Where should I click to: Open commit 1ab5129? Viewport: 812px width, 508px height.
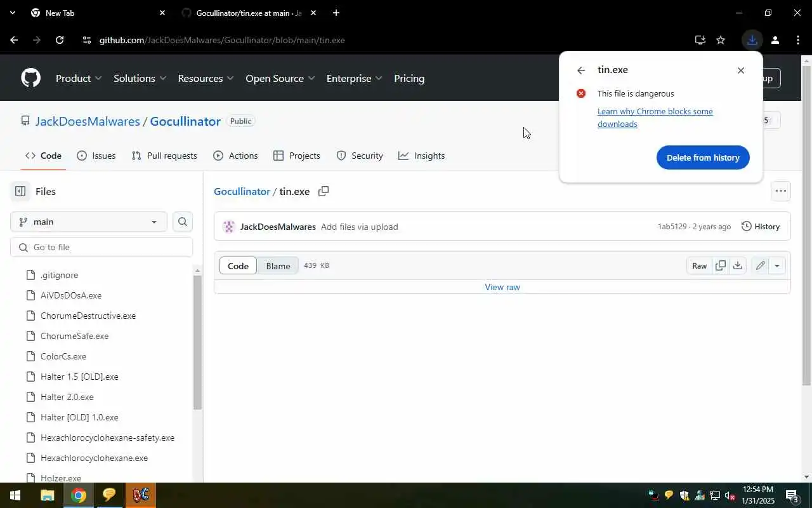pyautogui.click(x=672, y=227)
